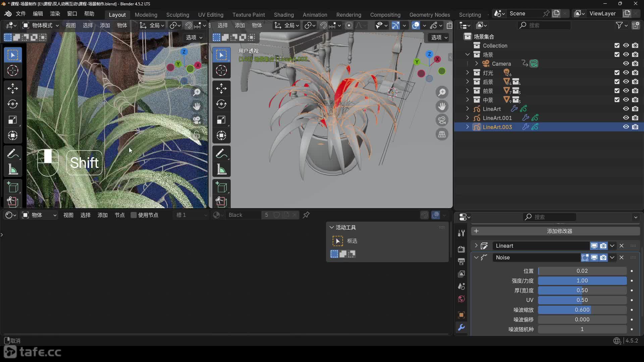This screenshot has width=644, height=362.
Task: Open the 物体模式 mode dropdown
Action: [41, 25]
